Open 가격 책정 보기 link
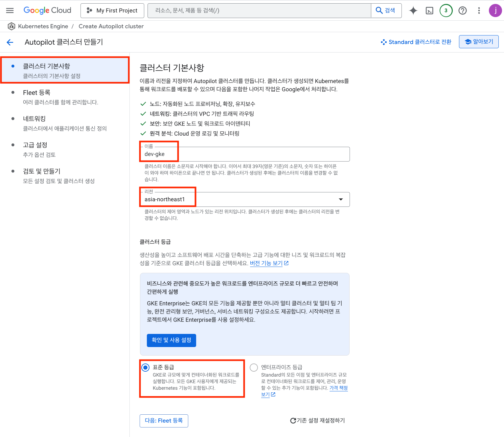The width and height of the screenshot is (504, 437). (x=338, y=388)
